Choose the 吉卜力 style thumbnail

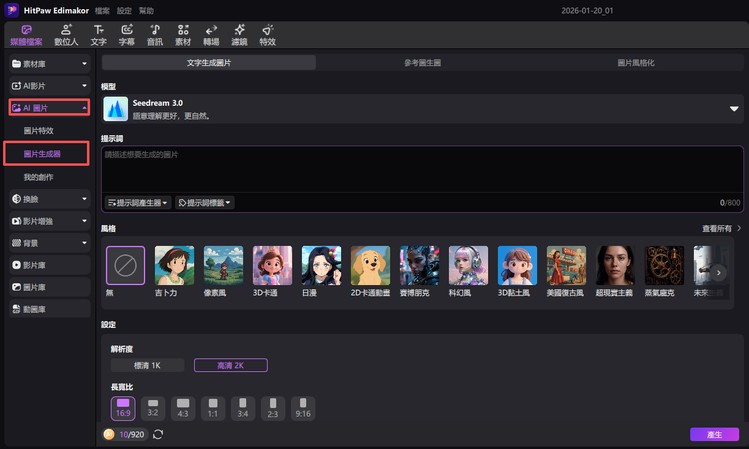tap(174, 266)
